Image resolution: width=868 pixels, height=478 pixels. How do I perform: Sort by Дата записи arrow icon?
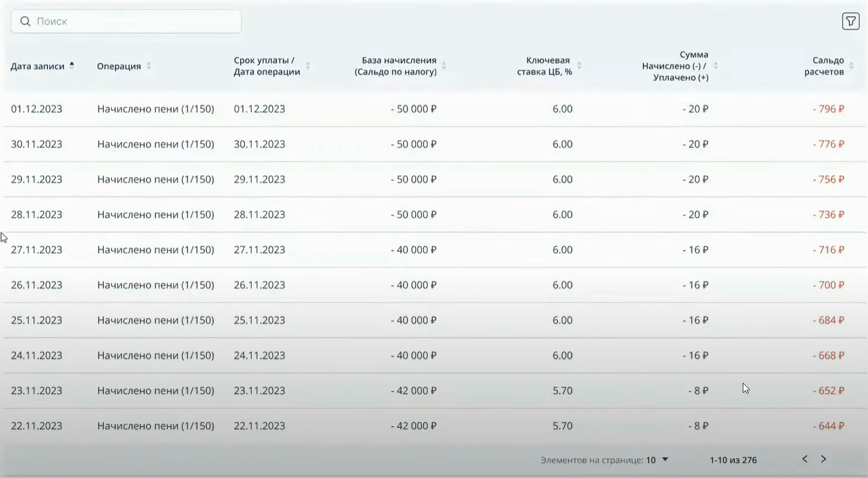[x=72, y=66]
